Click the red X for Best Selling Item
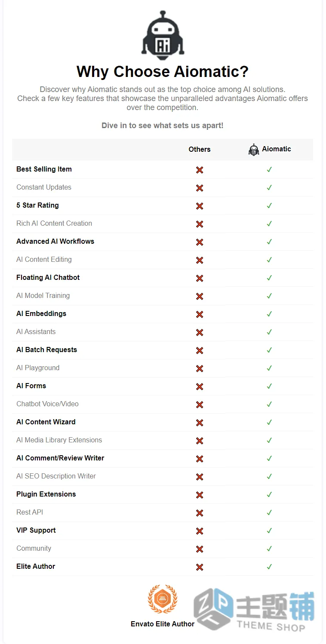 [x=200, y=170]
